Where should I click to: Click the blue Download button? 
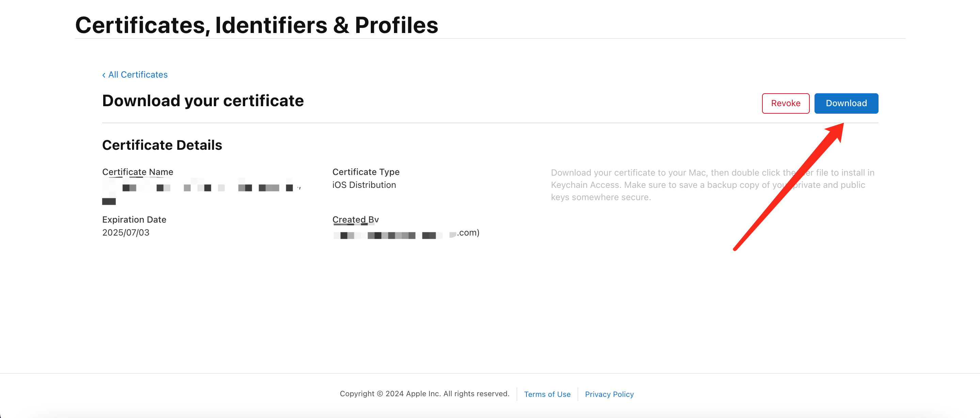[846, 103]
